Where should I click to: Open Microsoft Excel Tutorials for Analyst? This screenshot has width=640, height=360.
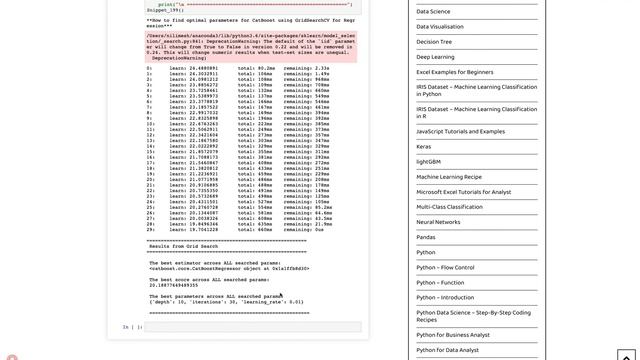click(464, 192)
